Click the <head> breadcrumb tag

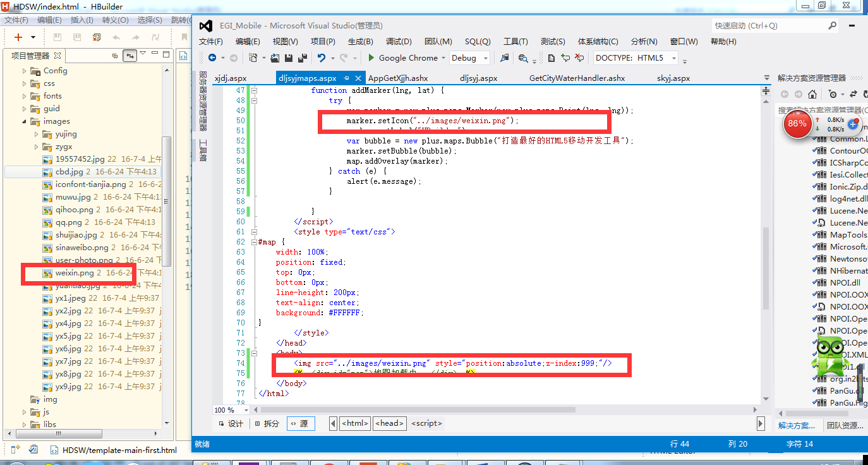coord(389,423)
